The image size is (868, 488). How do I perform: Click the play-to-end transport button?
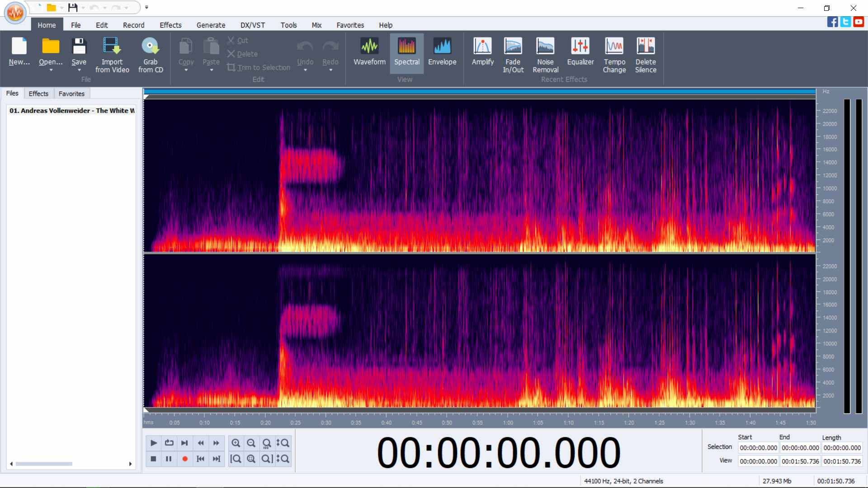click(x=184, y=443)
